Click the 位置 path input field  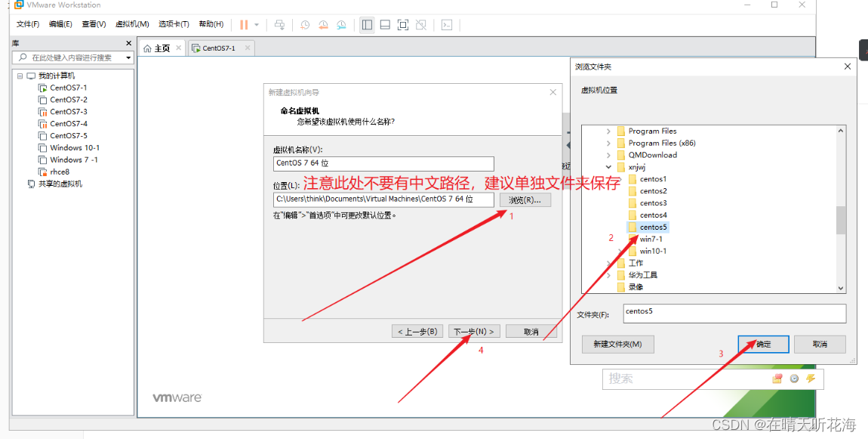[383, 199]
